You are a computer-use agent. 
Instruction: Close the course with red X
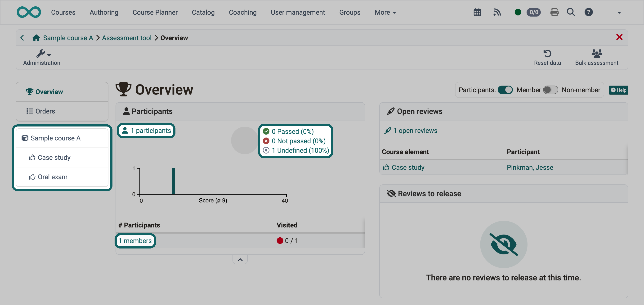(x=619, y=37)
